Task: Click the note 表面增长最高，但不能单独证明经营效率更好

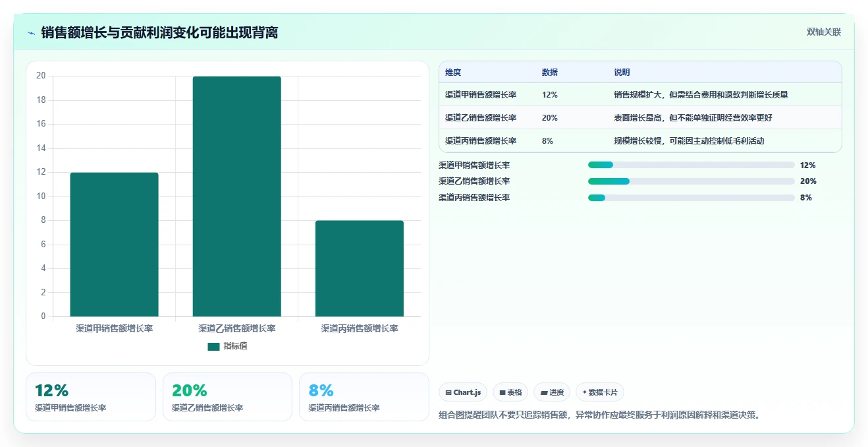Action: pyautogui.click(x=693, y=118)
